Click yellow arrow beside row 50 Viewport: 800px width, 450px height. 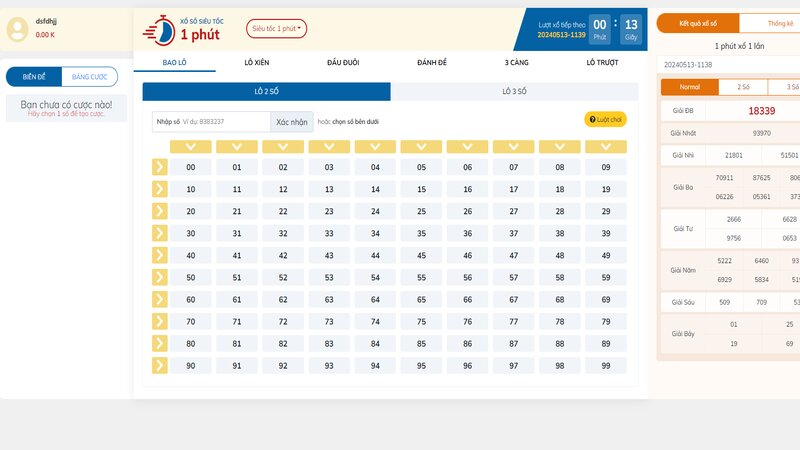pos(160,277)
